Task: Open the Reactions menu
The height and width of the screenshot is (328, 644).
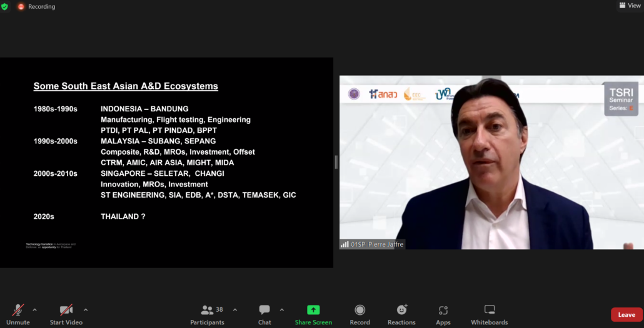Action: pos(401,310)
